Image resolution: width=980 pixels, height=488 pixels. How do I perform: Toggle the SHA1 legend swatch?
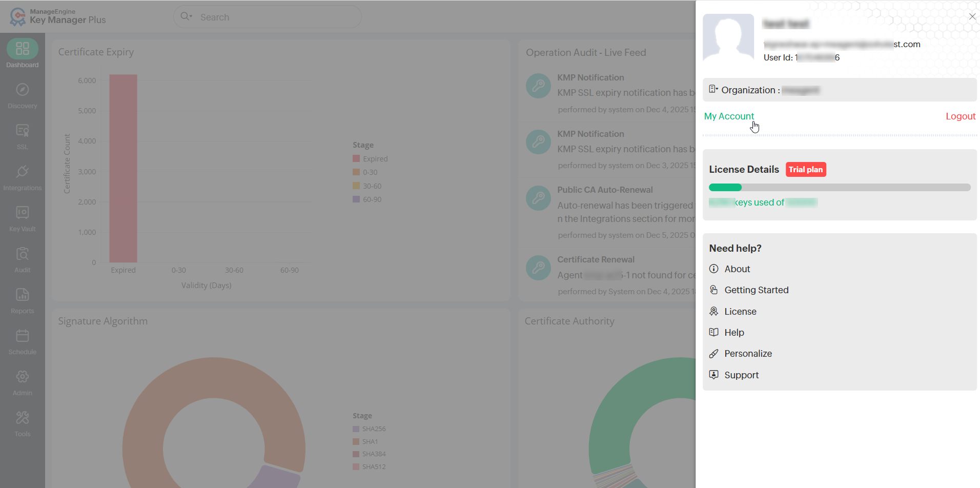356,441
